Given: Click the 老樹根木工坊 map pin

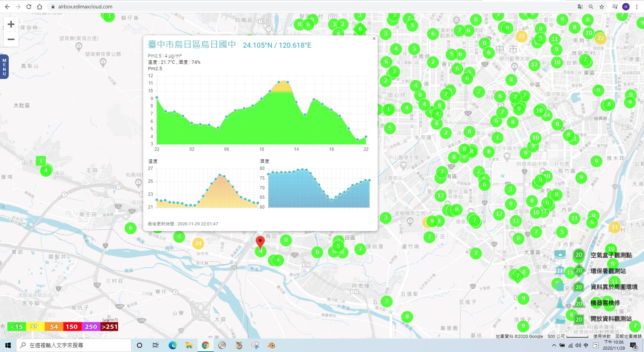Looking at the screenshot, I should [x=410, y=221].
